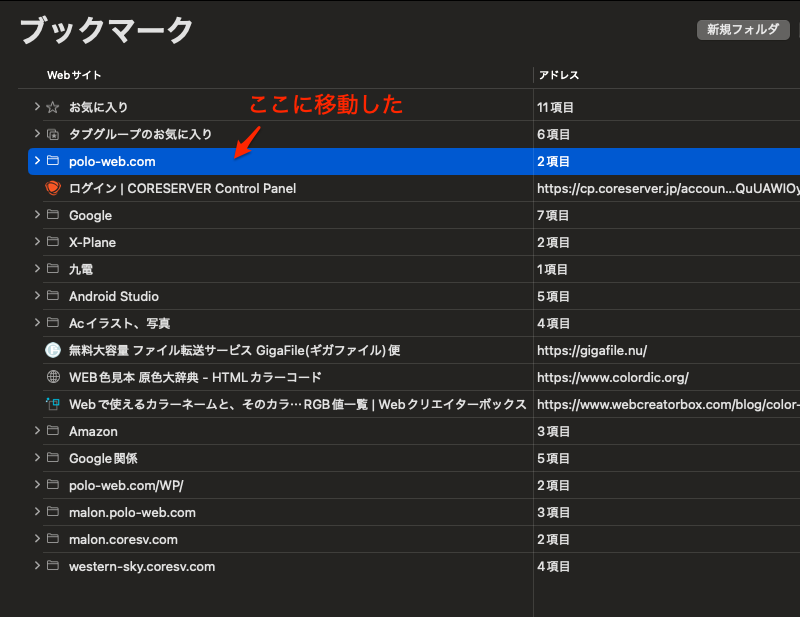
Task: Click the Webサイト column header
Action: [x=74, y=75]
